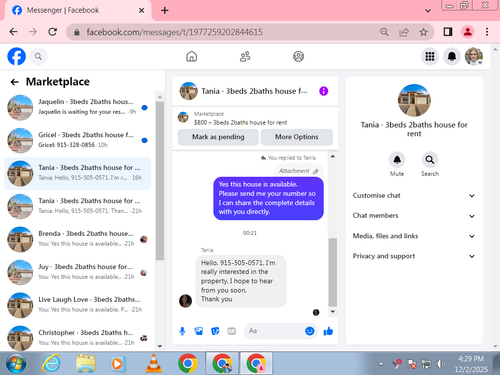Image resolution: width=500 pixels, height=375 pixels.
Task: Launch VLC media player from taskbar
Action: [153, 363]
